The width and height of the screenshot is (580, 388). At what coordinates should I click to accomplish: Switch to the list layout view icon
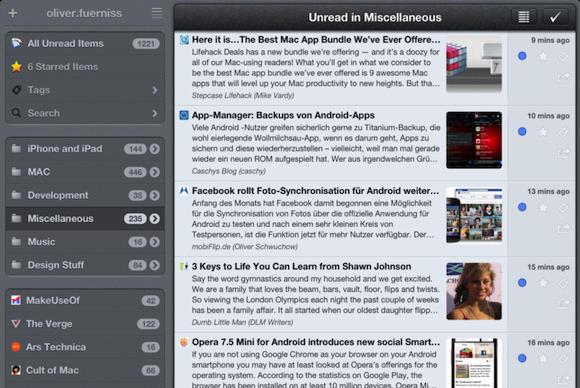[x=523, y=17]
